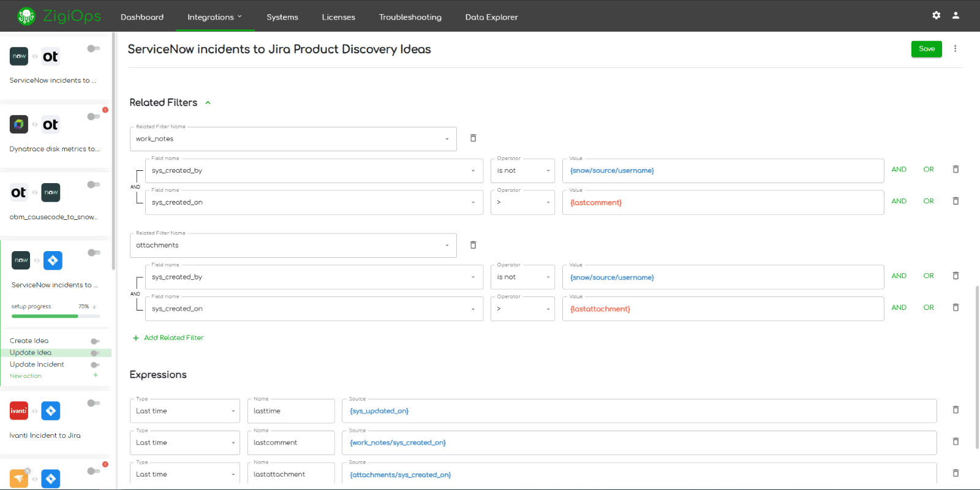This screenshot has width=980, height=490.
Task: Open the work_notes Related Filter Name dropdown
Action: pos(293,139)
